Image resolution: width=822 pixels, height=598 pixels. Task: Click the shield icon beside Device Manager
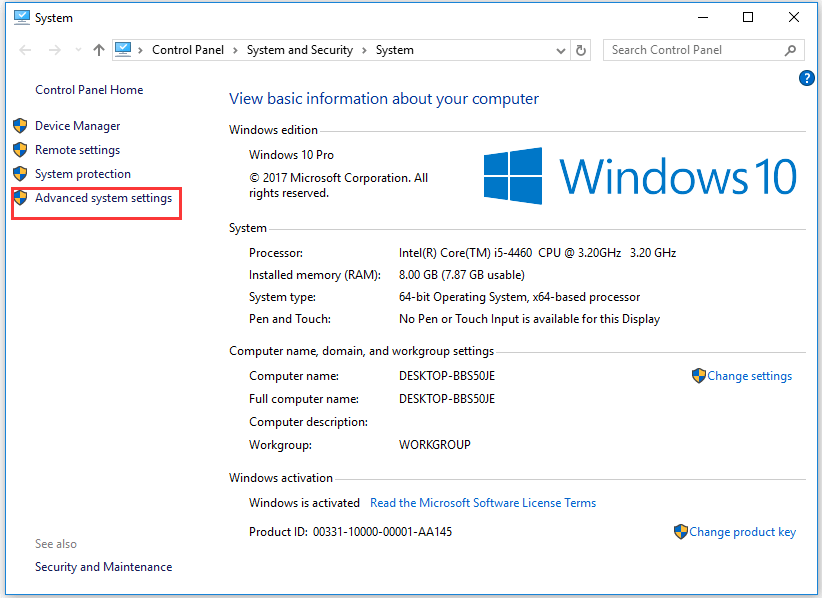(x=20, y=126)
